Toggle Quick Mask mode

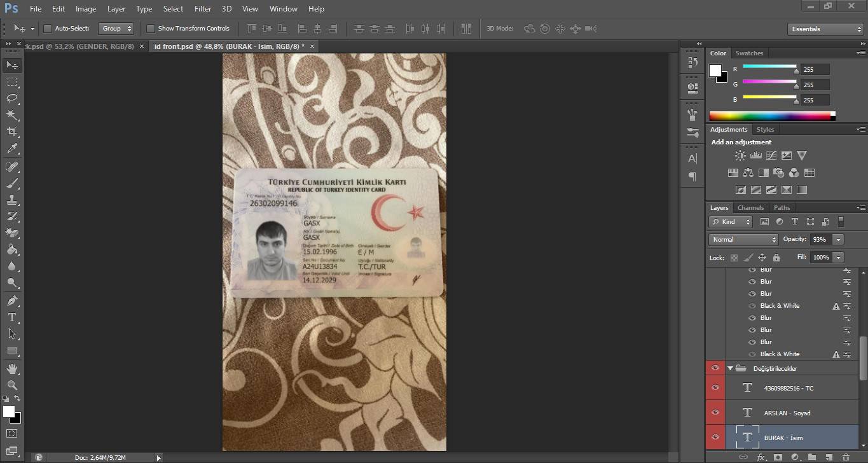(x=12, y=434)
